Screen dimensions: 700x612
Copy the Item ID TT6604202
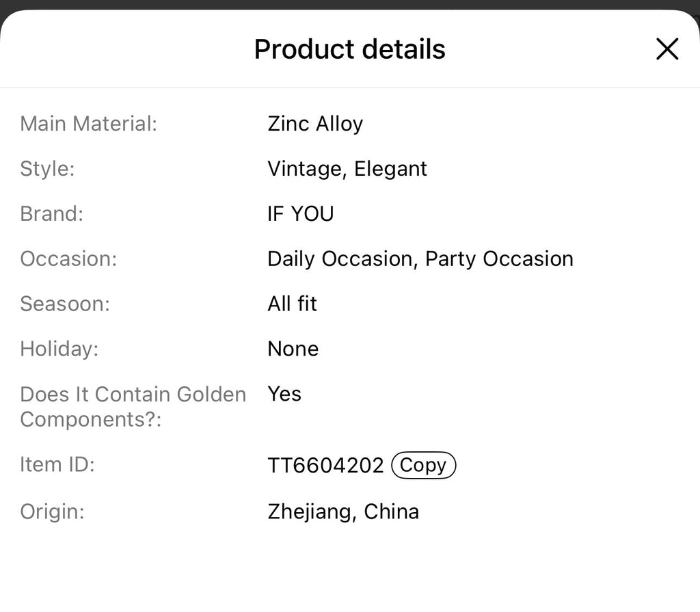click(423, 465)
